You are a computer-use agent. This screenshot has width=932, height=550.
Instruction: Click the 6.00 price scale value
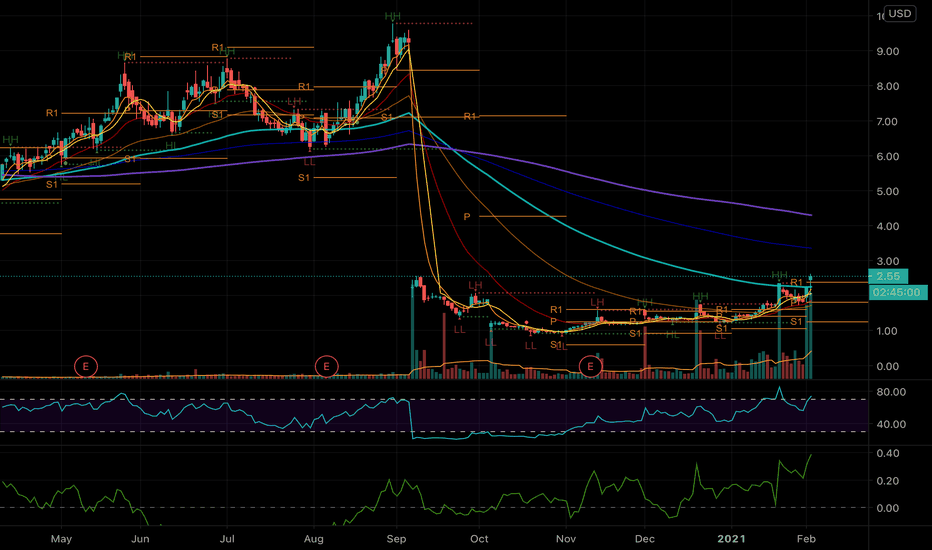pyautogui.click(x=887, y=156)
